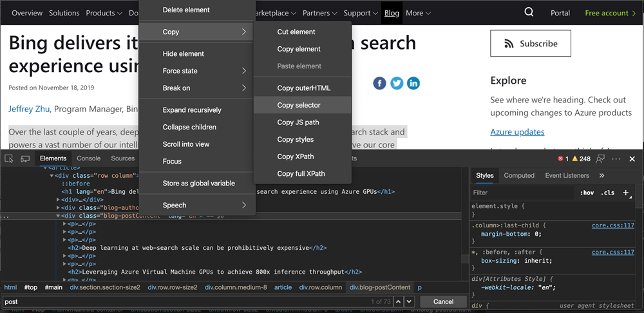Share the post on Twitter
Image resolution: width=644 pixels, height=313 pixels.
click(397, 83)
